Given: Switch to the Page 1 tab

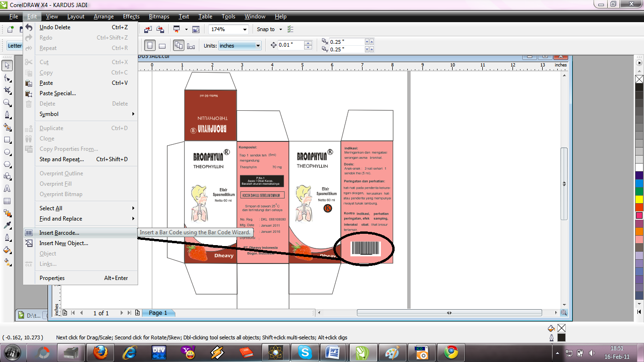Looking at the screenshot, I should (158, 313).
